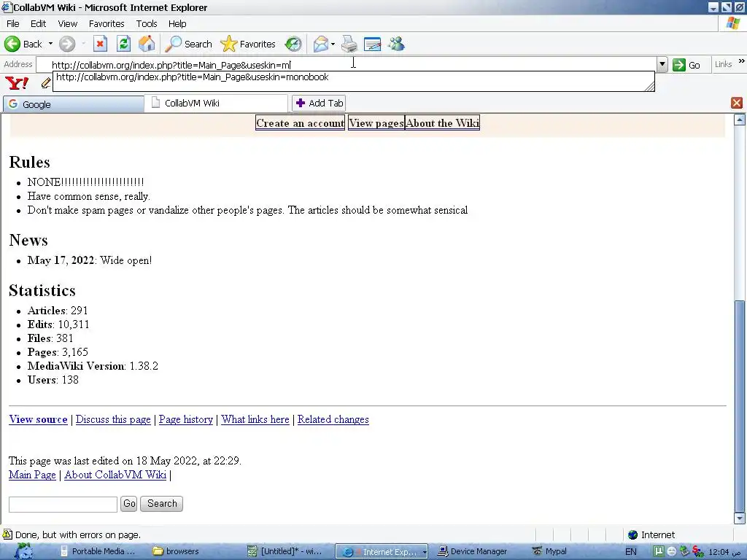Open the Create an account link
The width and height of the screenshot is (747, 560).
click(x=300, y=122)
